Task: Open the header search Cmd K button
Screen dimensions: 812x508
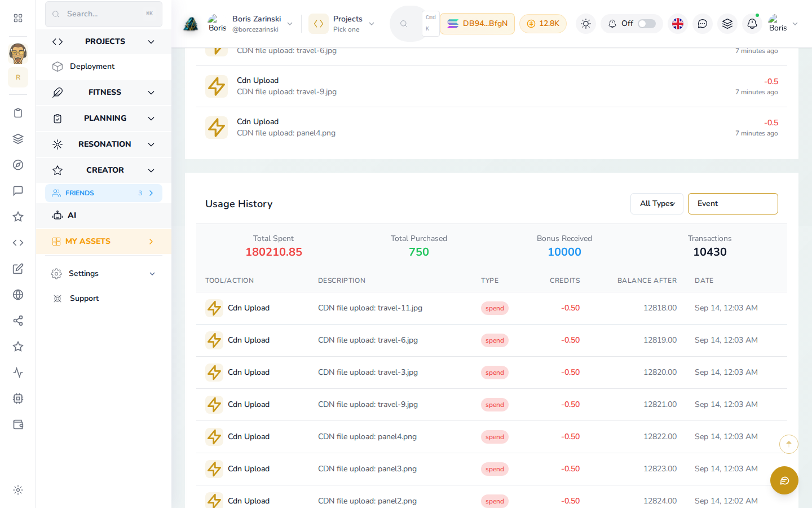Action: click(415, 24)
